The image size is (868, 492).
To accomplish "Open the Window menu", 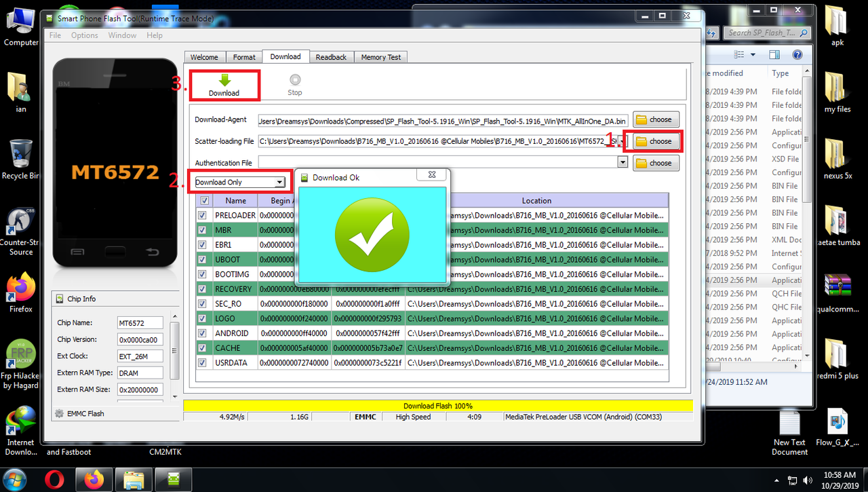I will pyautogui.click(x=122, y=35).
